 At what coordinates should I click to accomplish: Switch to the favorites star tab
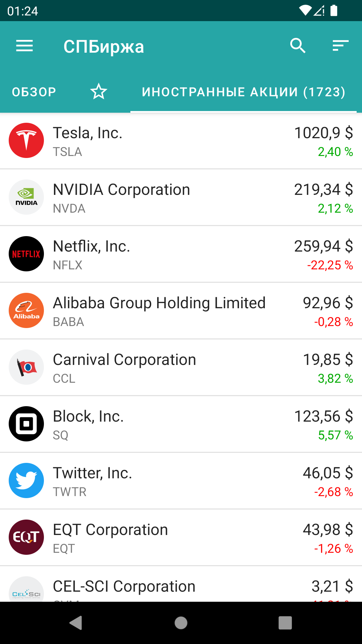(x=99, y=92)
